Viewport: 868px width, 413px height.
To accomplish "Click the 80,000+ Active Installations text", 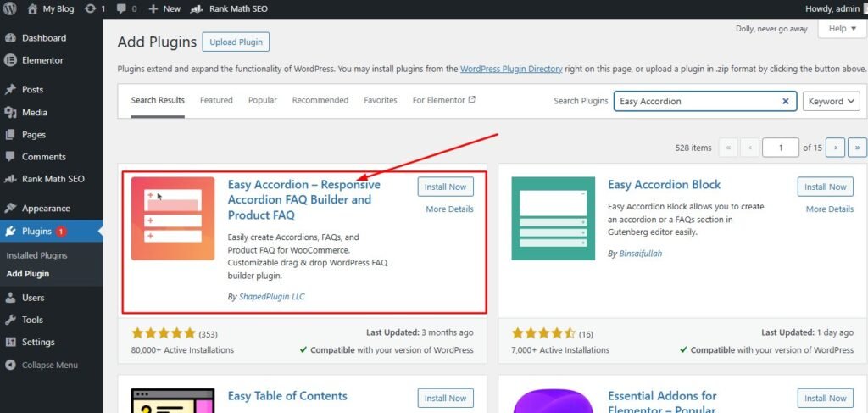I will click(183, 350).
